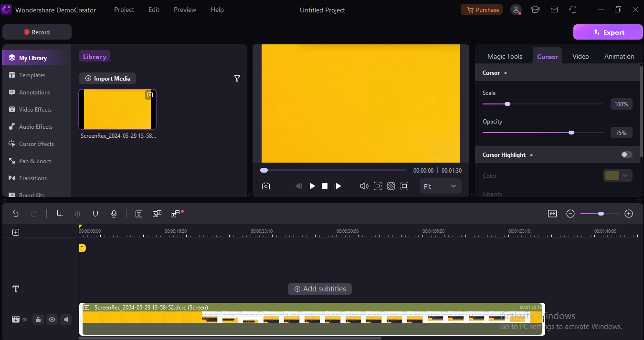This screenshot has height=340, width=644.
Task: Click the Add subtitles button
Action: point(319,288)
